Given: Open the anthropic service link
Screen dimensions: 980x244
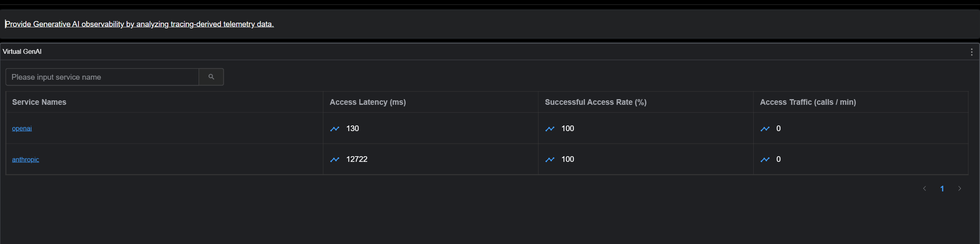Looking at the screenshot, I should click(x=25, y=159).
